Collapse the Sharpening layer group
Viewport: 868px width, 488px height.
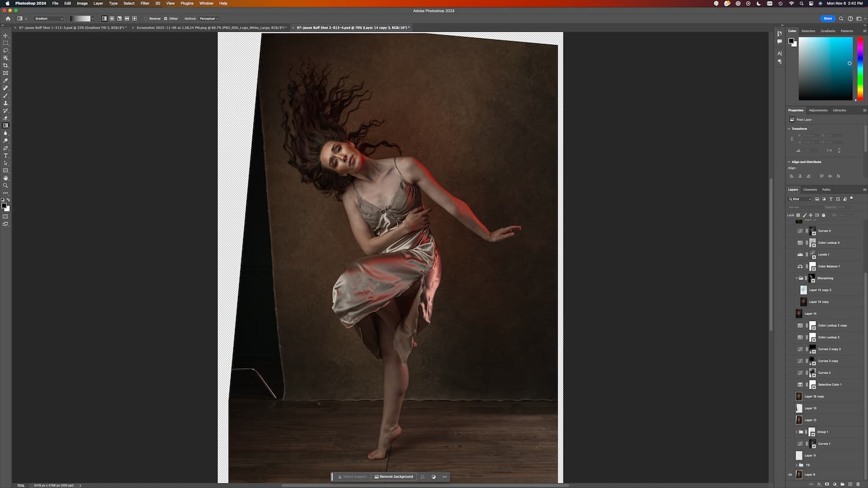click(x=796, y=278)
